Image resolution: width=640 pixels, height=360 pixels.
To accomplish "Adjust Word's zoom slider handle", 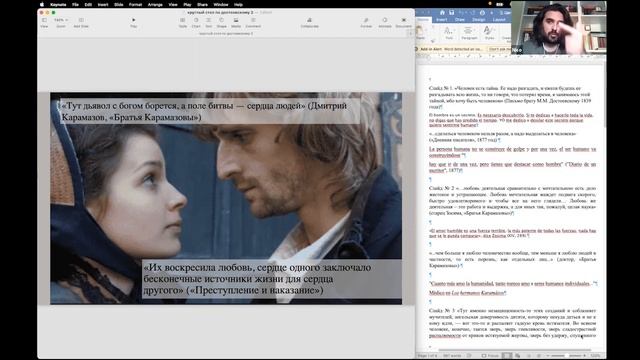I will coord(566,356).
